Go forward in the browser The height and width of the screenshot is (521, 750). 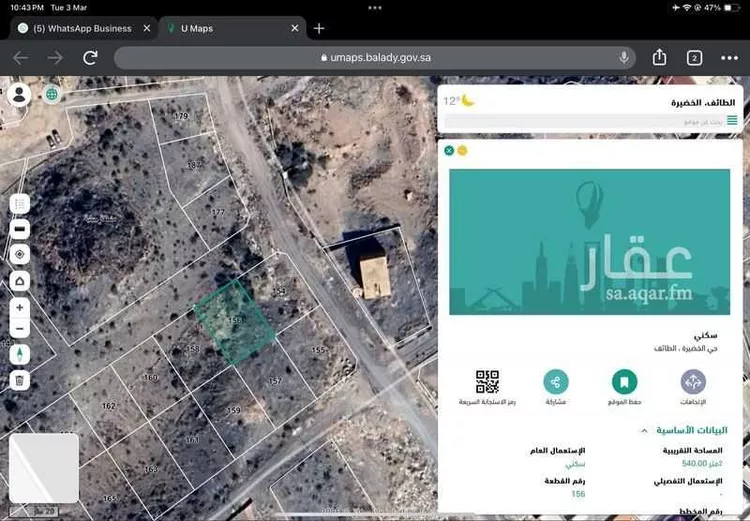click(x=55, y=58)
